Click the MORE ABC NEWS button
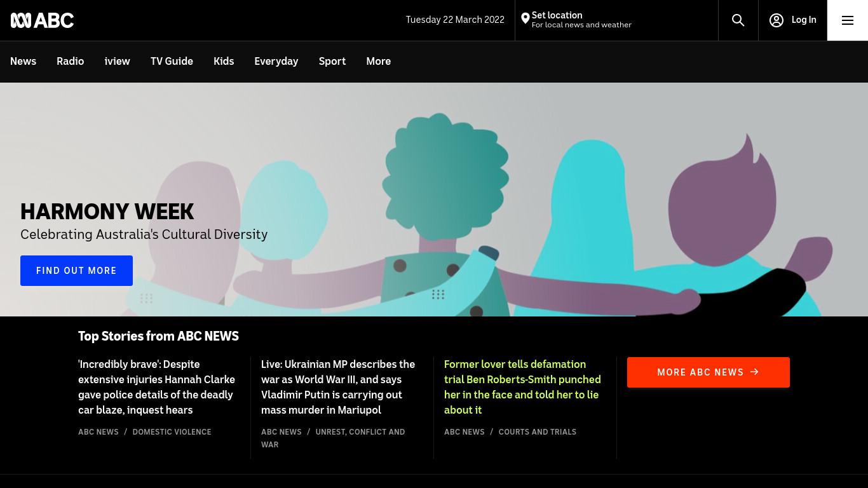Image resolution: width=868 pixels, height=488 pixels. point(708,372)
